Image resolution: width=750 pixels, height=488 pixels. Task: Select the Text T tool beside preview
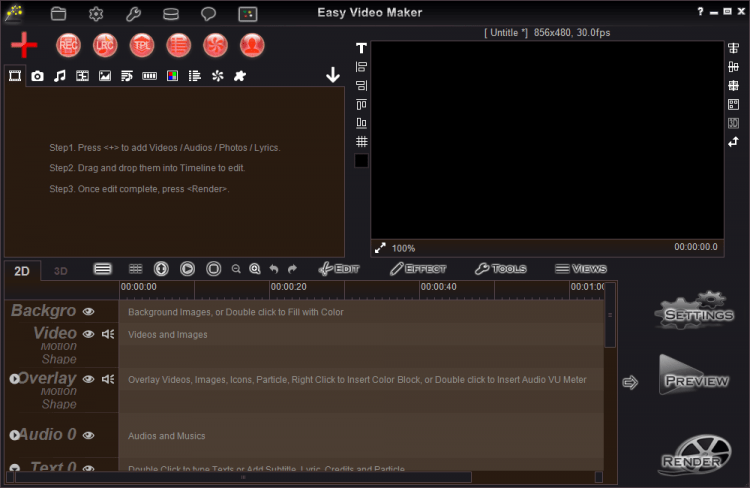pos(361,48)
